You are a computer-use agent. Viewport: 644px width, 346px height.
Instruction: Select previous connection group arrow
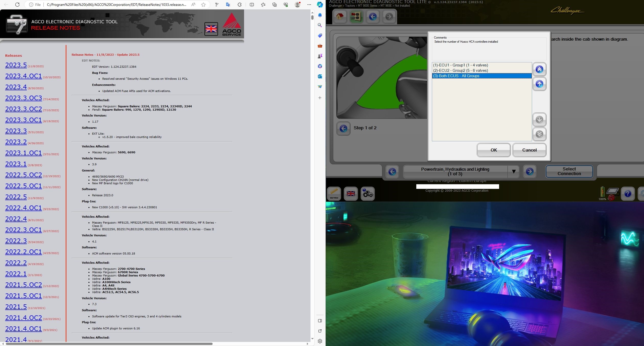[x=392, y=171]
